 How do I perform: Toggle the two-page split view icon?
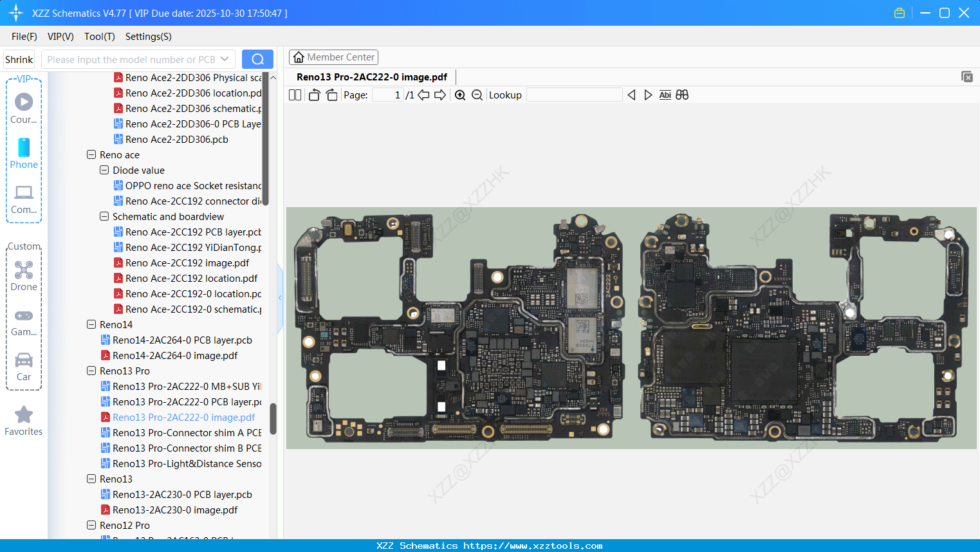coord(295,95)
